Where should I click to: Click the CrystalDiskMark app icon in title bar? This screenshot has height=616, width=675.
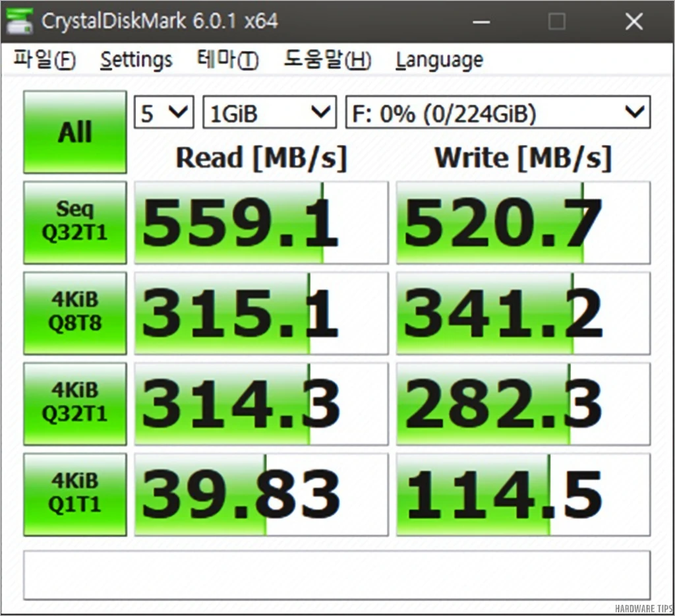[x=19, y=21]
